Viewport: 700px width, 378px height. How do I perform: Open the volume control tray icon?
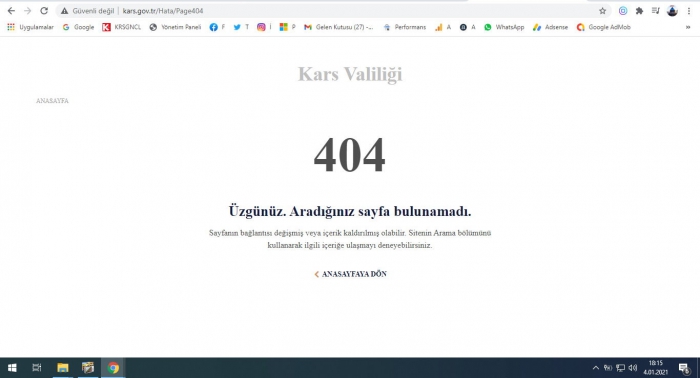pyautogui.click(x=633, y=368)
